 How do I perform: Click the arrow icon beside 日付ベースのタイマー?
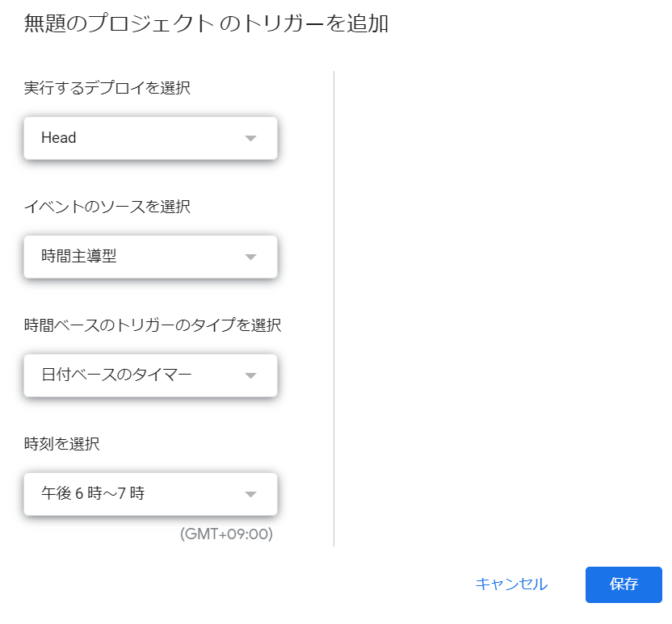[x=250, y=375]
